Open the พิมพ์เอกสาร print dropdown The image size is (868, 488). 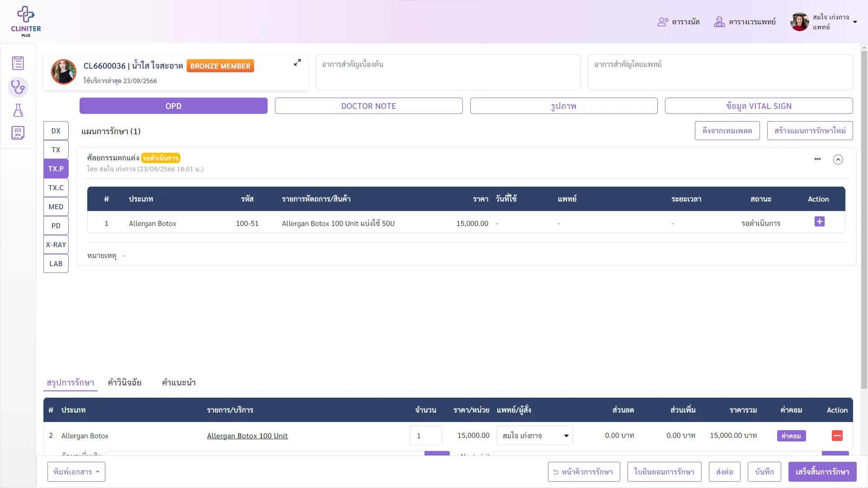point(76,472)
